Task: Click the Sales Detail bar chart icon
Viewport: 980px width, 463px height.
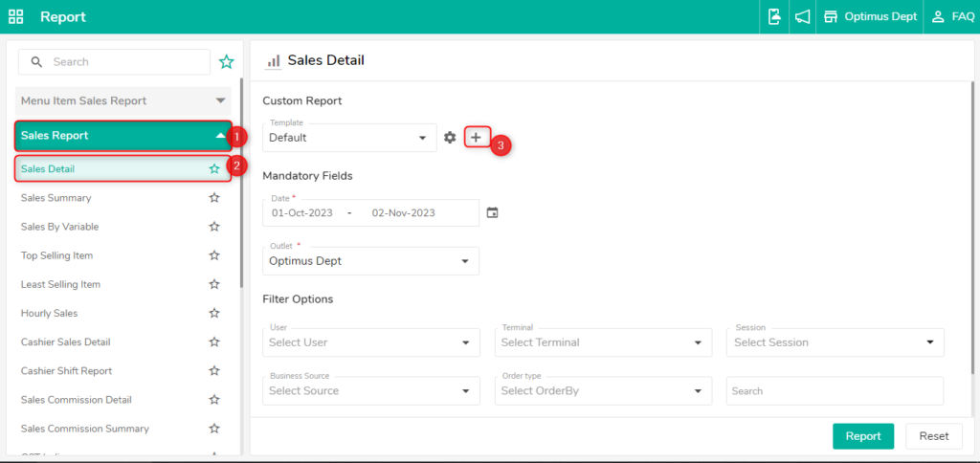Action: click(x=273, y=60)
